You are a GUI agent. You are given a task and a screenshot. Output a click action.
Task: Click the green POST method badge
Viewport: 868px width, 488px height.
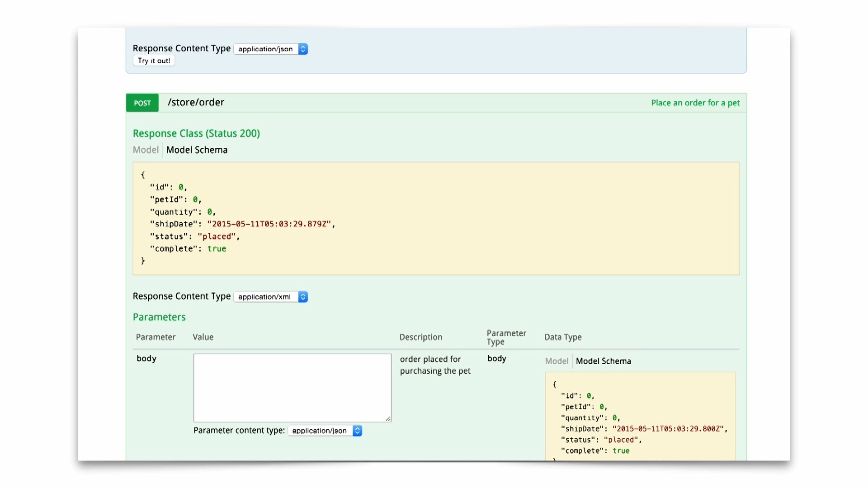142,103
